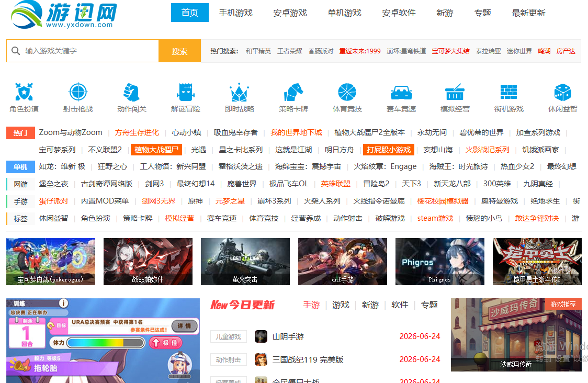Image resolution: width=588 pixels, height=383 pixels.
Task: Open the 宝可梦肉鸽(pokerogue) thumbnail
Action: coord(51,262)
